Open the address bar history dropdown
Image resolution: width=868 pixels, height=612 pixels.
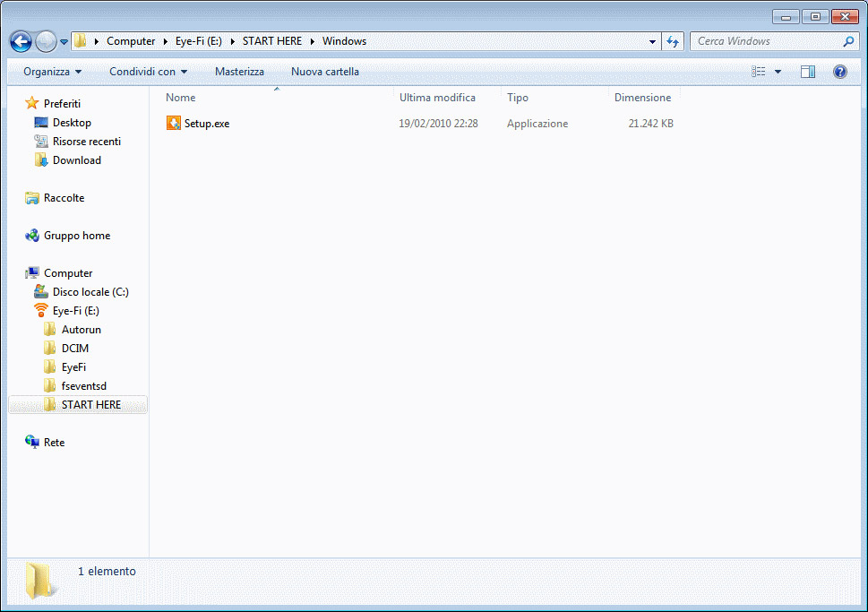coord(652,41)
